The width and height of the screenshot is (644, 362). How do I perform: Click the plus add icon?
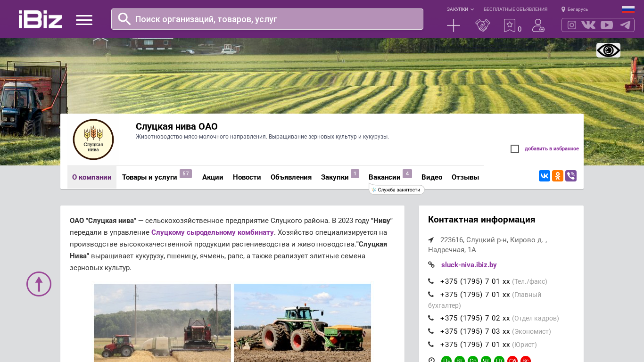tap(454, 25)
